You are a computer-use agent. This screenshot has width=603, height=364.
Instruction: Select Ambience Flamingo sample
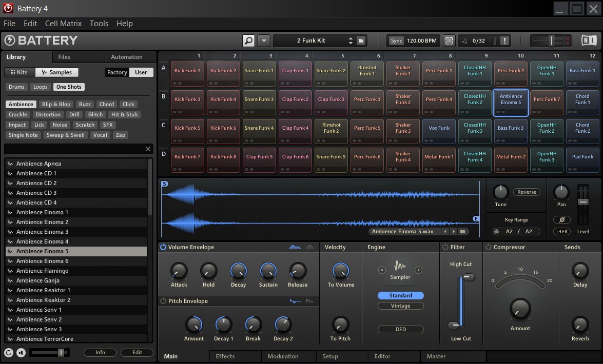click(76, 271)
